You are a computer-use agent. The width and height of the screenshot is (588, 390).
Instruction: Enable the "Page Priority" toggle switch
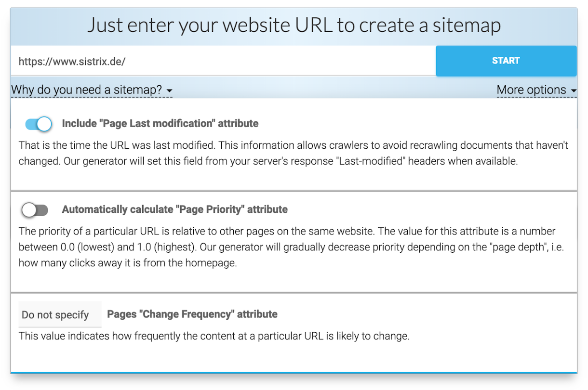click(35, 210)
